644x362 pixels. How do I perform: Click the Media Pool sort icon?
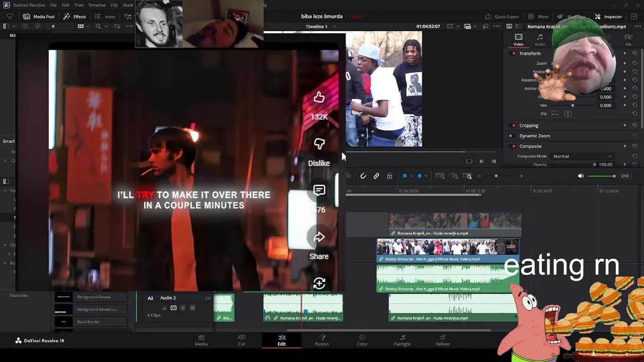(x=116, y=26)
